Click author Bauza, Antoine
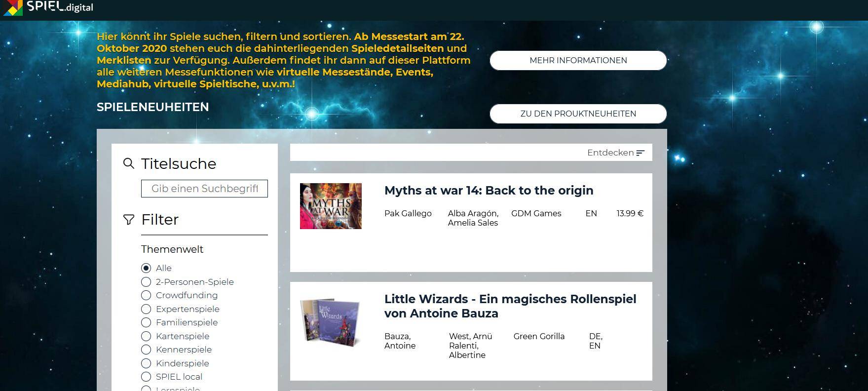 pos(400,341)
